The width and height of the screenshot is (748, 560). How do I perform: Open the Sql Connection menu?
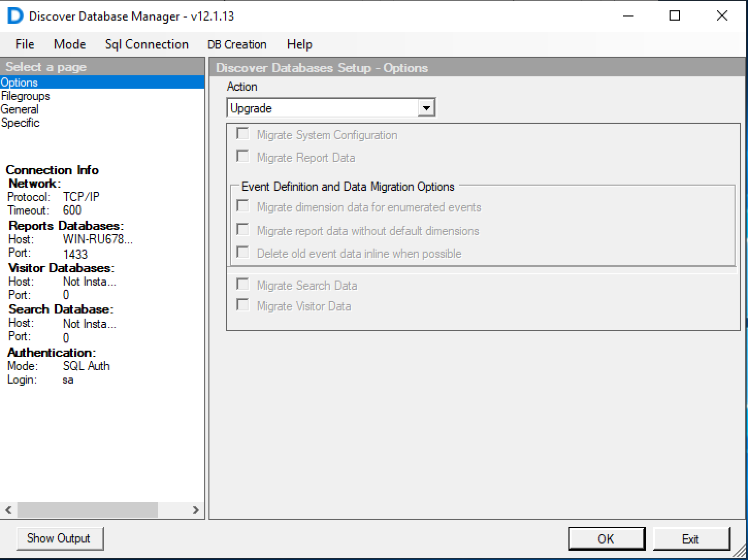click(x=147, y=44)
